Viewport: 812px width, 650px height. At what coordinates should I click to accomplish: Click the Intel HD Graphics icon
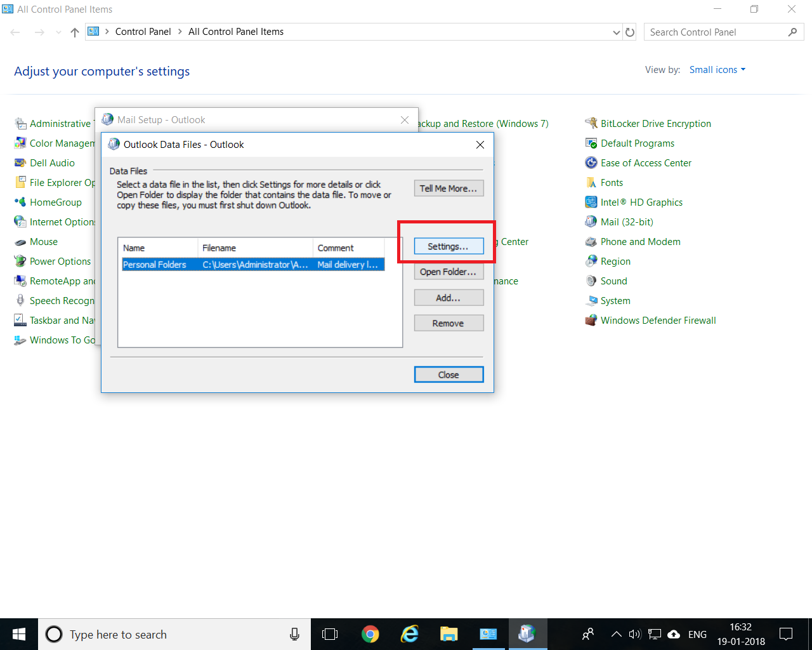click(591, 202)
